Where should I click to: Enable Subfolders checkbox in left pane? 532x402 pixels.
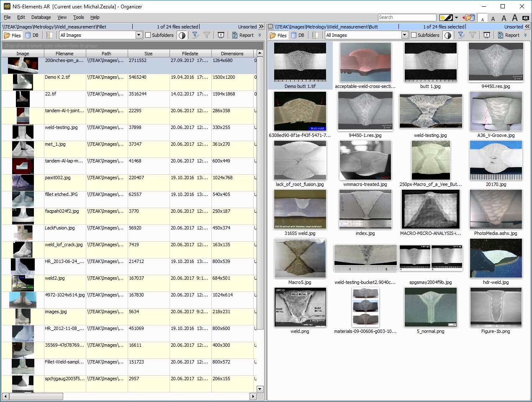coord(148,35)
